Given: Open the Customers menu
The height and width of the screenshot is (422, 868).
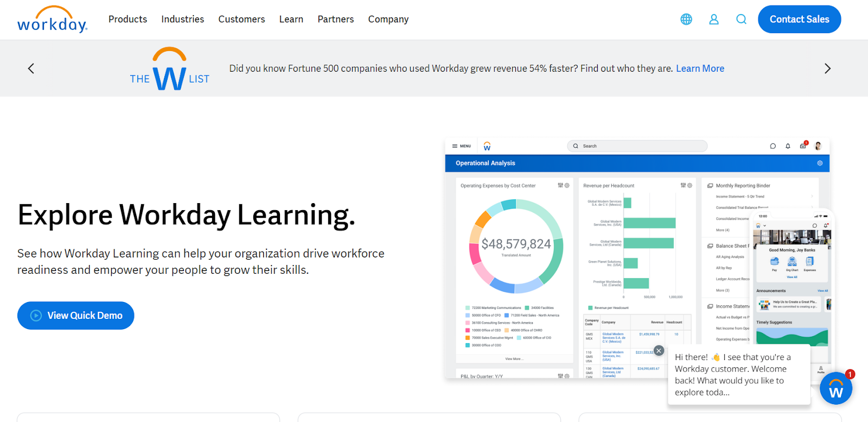Looking at the screenshot, I should coord(241,20).
